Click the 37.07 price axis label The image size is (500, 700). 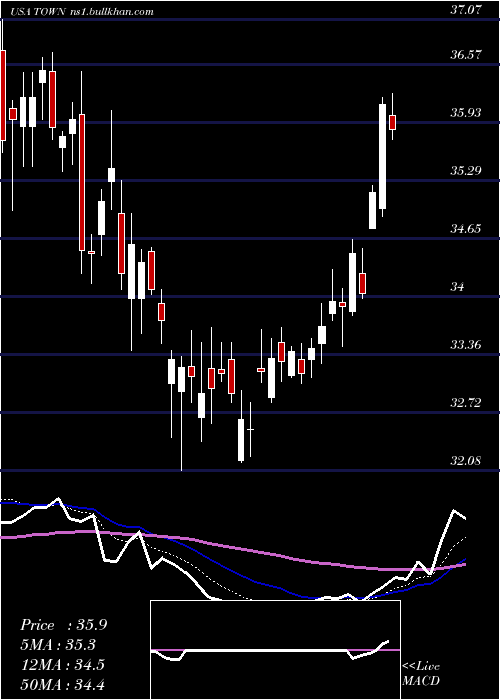coord(466,10)
